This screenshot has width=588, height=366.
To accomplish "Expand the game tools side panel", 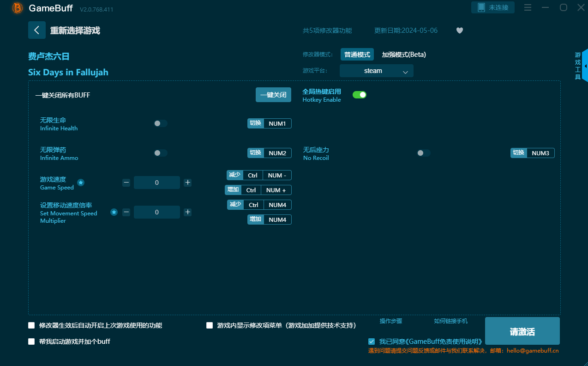I will 585,66.
